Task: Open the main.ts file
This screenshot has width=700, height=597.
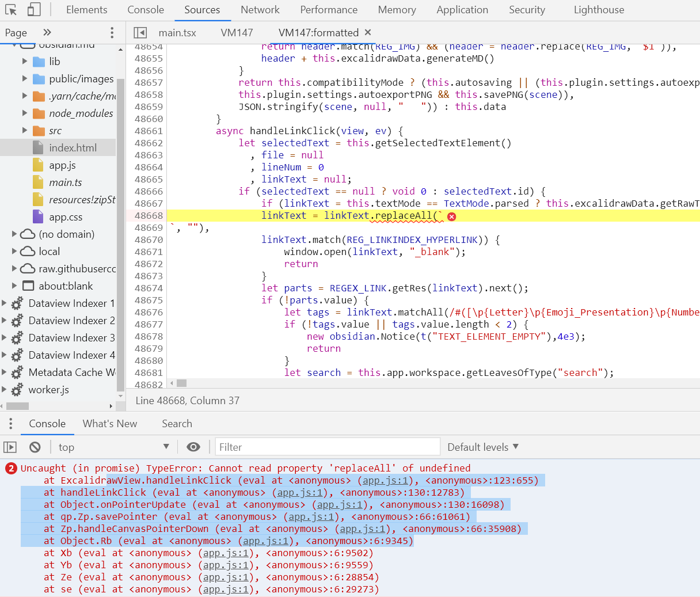Action: (x=66, y=182)
